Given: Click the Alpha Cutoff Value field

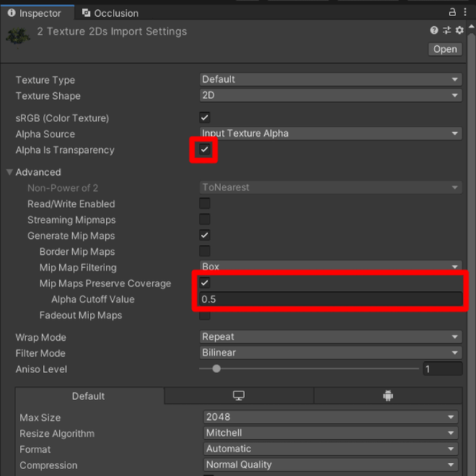Looking at the screenshot, I should point(331,299).
